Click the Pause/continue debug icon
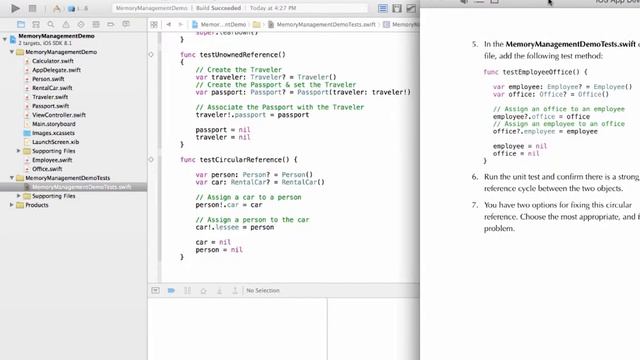Viewport: 640px width, 360px height. pyautogui.click(x=187, y=291)
